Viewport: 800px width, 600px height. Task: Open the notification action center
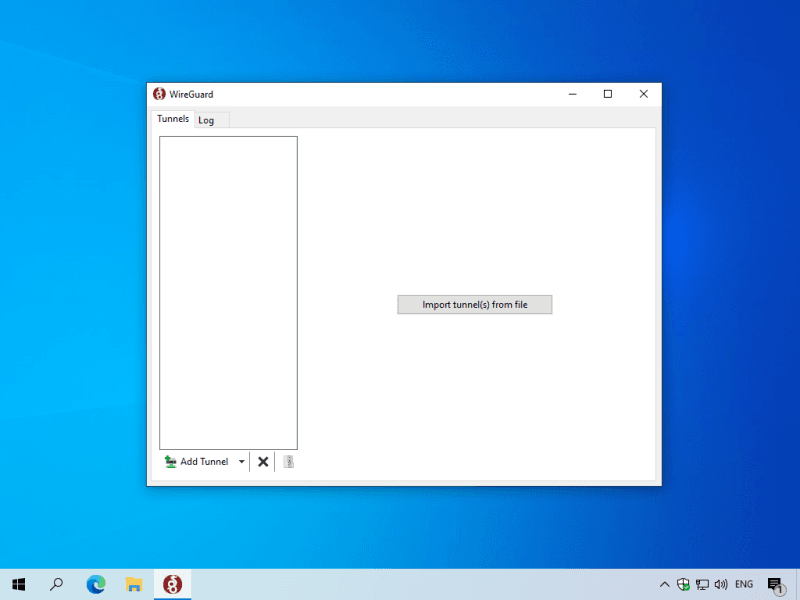[x=775, y=584]
